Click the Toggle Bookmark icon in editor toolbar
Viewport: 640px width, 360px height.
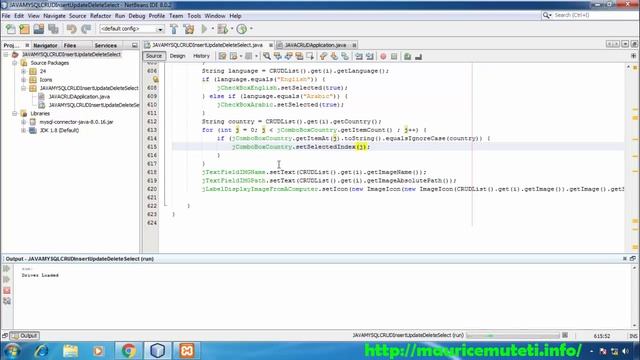pos(345,56)
